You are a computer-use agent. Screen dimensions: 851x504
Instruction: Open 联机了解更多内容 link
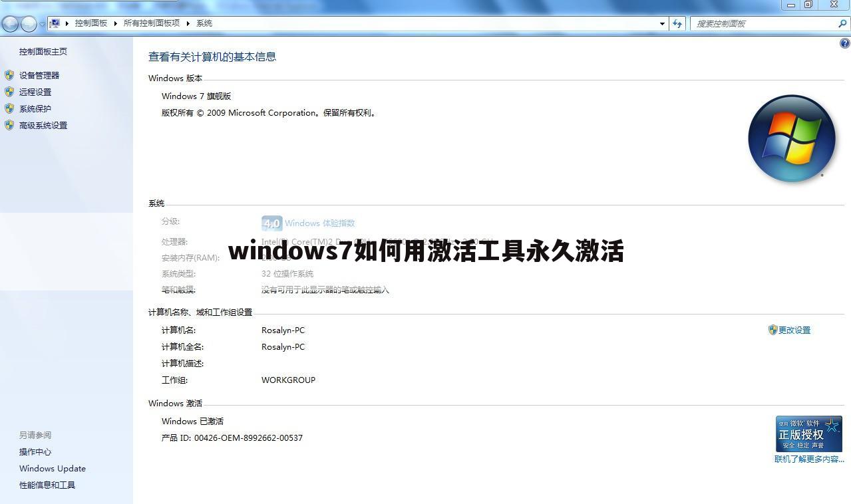(x=809, y=459)
